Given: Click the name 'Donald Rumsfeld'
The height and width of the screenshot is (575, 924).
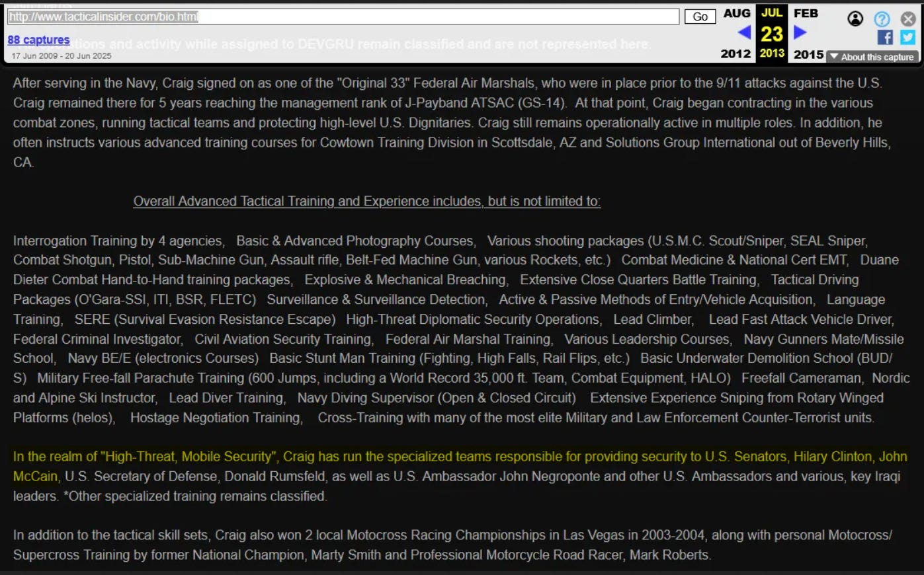Looking at the screenshot, I should 275,477.
